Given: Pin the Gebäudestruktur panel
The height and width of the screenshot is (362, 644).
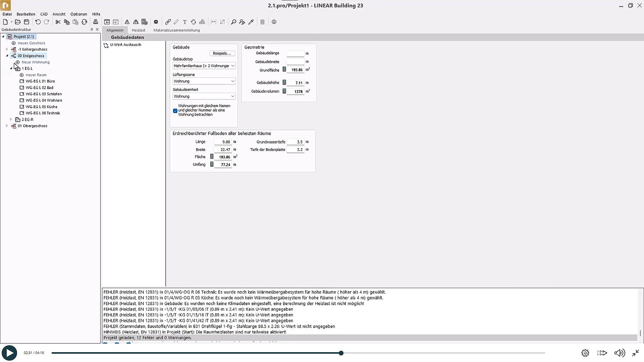Looking at the screenshot, I should 92,30.
